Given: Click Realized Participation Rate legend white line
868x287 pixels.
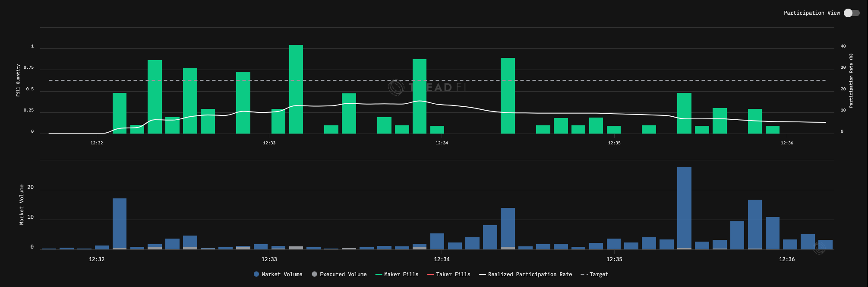Looking at the screenshot, I should (x=483, y=274).
